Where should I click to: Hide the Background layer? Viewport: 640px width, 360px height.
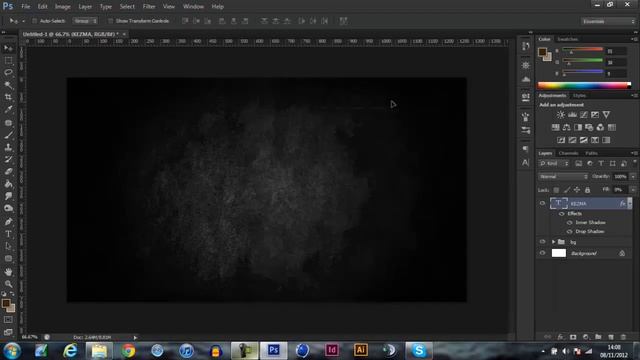pos(542,253)
